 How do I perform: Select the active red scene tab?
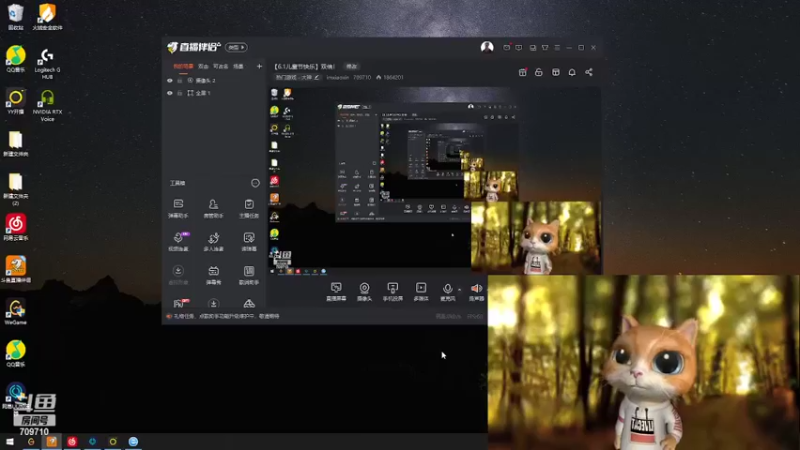click(x=183, y=66)
